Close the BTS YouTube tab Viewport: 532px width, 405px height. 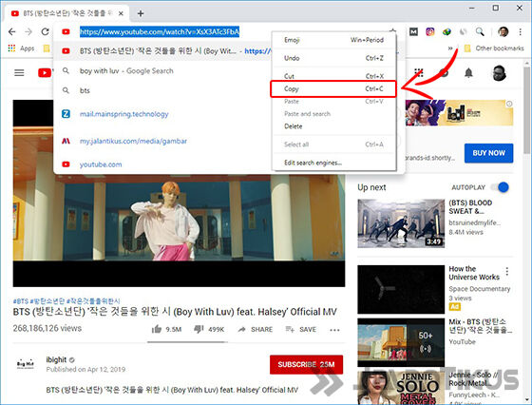(x=122, y=13)
